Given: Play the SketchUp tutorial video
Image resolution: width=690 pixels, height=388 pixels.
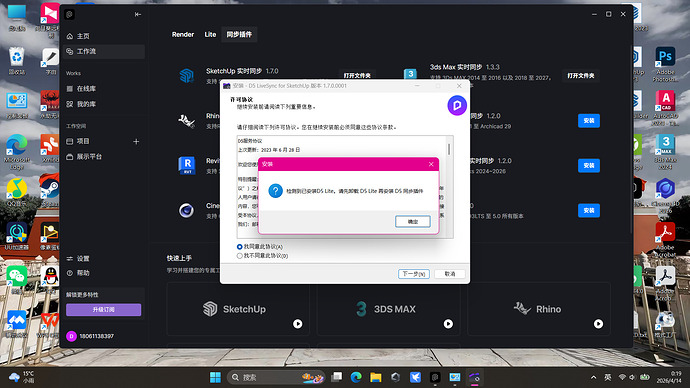Looking at the screenshot, I should point(297,324).
